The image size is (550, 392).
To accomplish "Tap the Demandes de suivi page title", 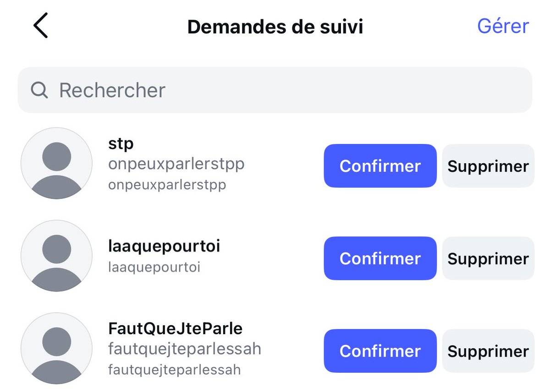I will tap(275, 27).
